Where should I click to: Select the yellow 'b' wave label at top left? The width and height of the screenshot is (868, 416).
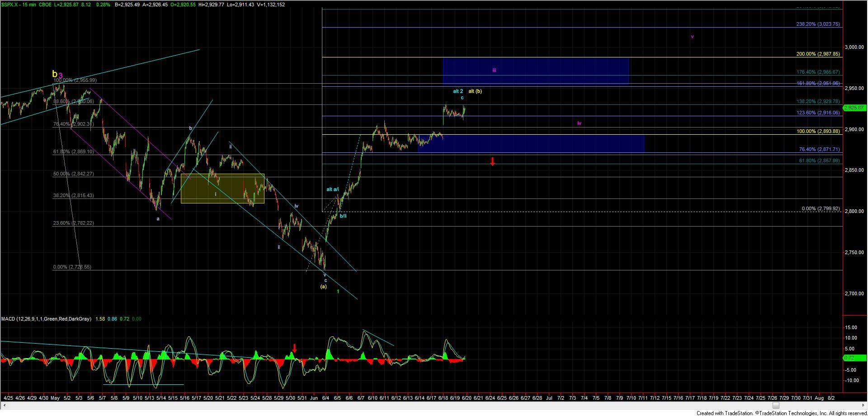tap(54, 74)
